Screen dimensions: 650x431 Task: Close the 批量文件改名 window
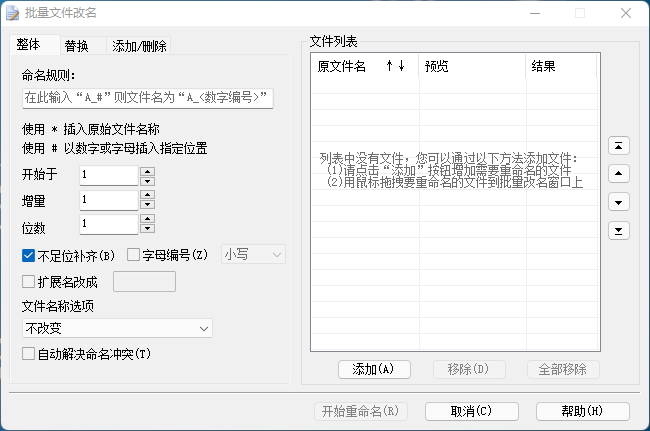pyautogui.click(x=626, y=13)
